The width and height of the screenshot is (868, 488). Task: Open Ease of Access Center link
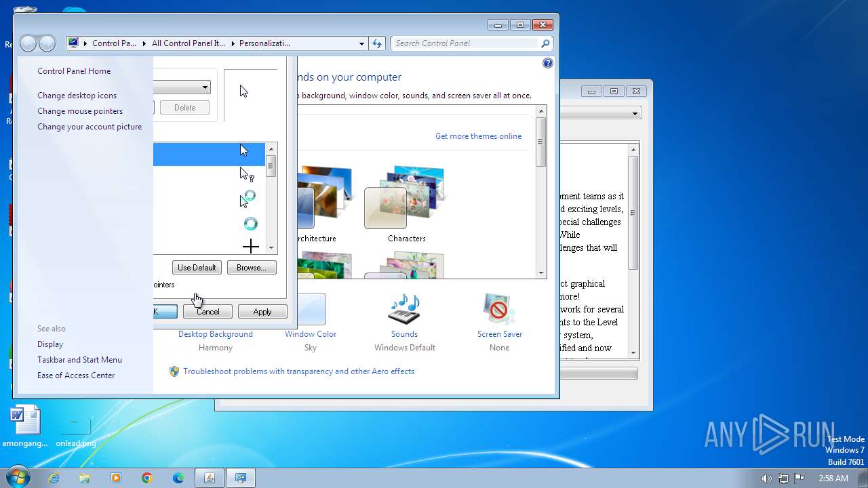point(76,375)
